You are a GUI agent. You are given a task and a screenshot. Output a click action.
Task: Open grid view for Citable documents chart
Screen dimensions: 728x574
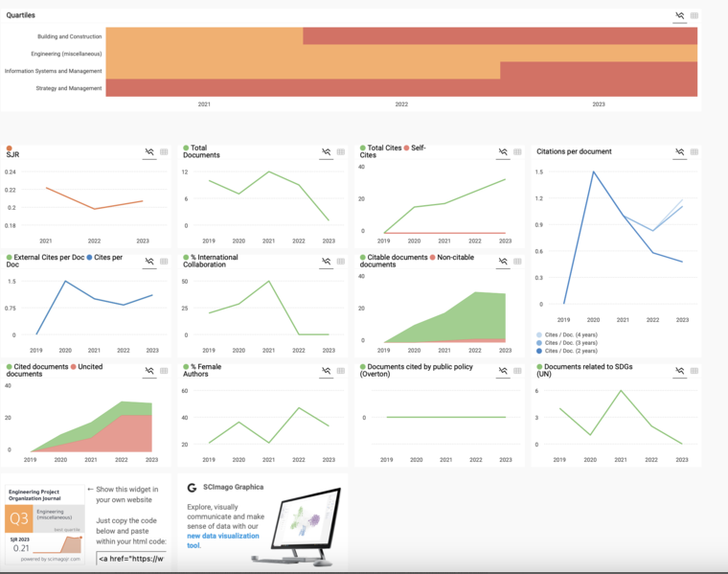pos(517,262)
